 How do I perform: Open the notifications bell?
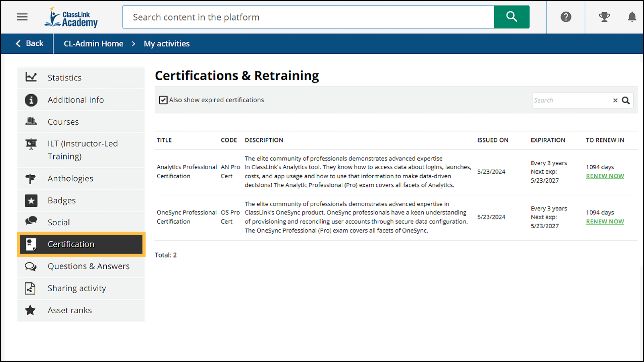632,17
